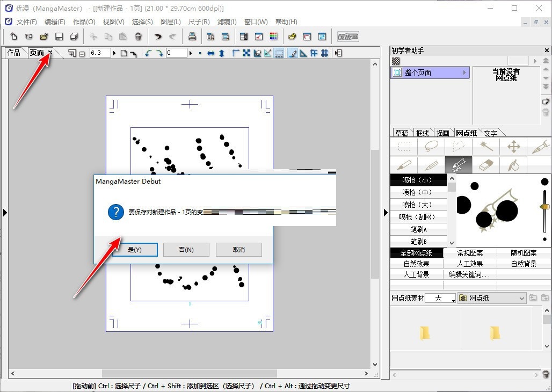Image resolution: width=552 pixels, height=392 pixels.
Task: Open the 图层(L) menu
Action: point(171,22)
